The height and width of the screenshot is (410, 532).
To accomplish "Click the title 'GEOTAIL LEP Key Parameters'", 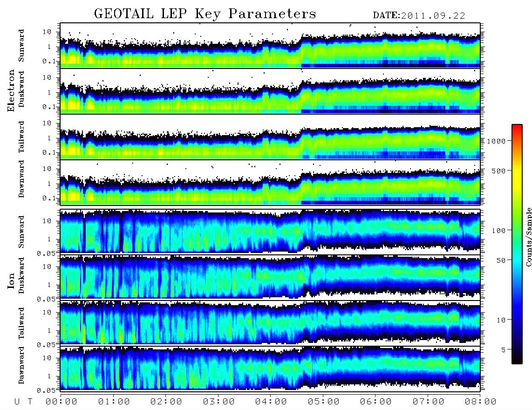I will pos(205,14).
